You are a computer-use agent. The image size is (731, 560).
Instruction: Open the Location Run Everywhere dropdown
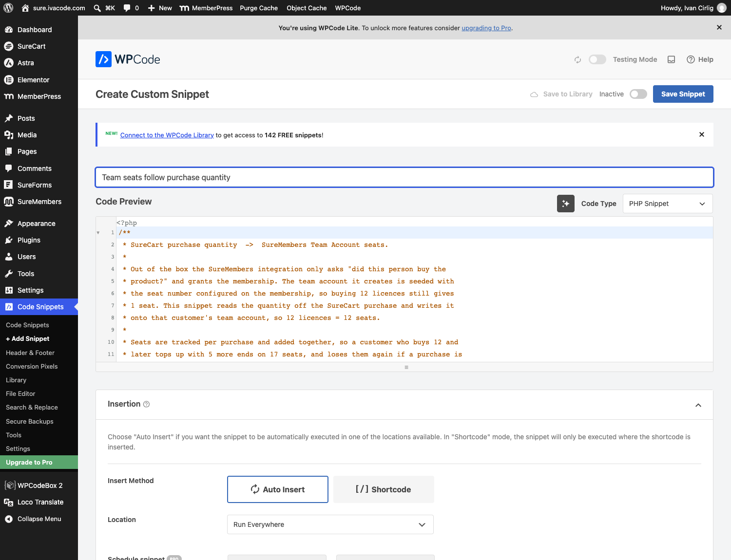pyautogui.click(x=330, y=524)
